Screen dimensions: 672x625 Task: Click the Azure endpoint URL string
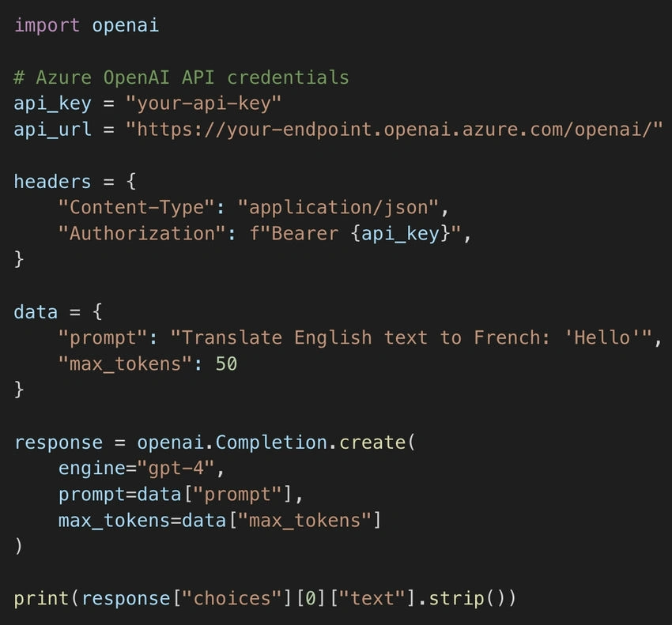[395, 130]
